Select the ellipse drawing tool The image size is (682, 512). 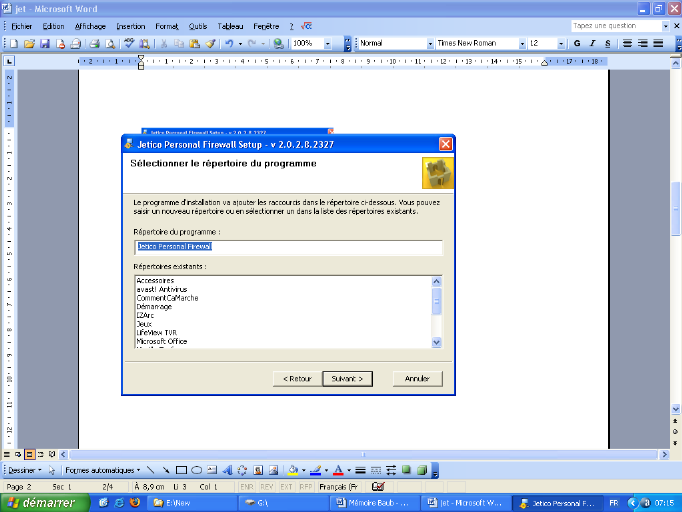[197, 470]
